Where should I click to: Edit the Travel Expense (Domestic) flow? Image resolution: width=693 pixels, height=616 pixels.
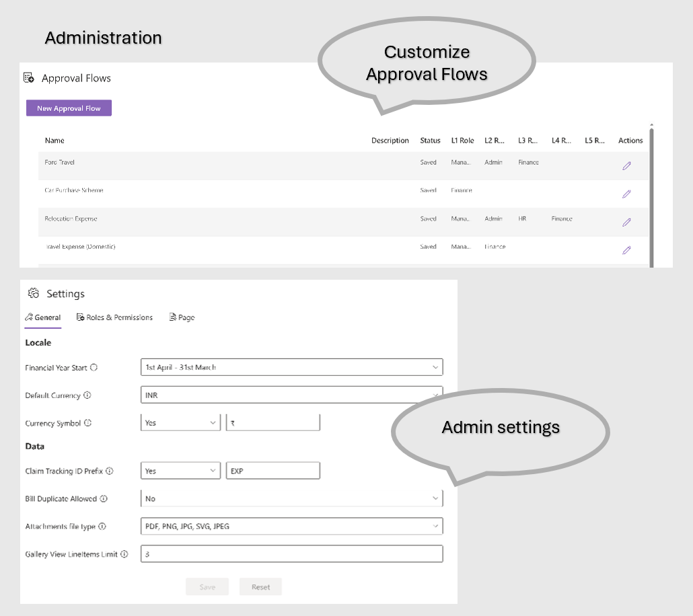(x=626, y=250)
